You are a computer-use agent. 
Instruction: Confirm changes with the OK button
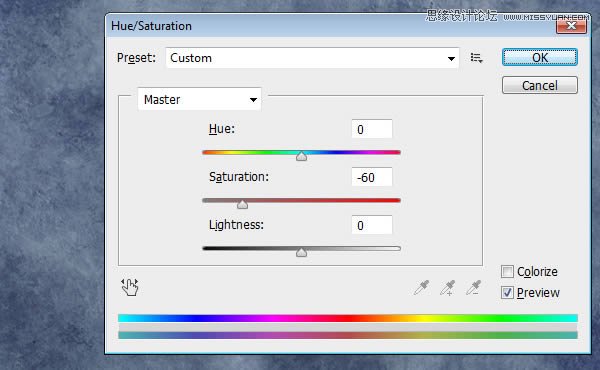(540, 57)
